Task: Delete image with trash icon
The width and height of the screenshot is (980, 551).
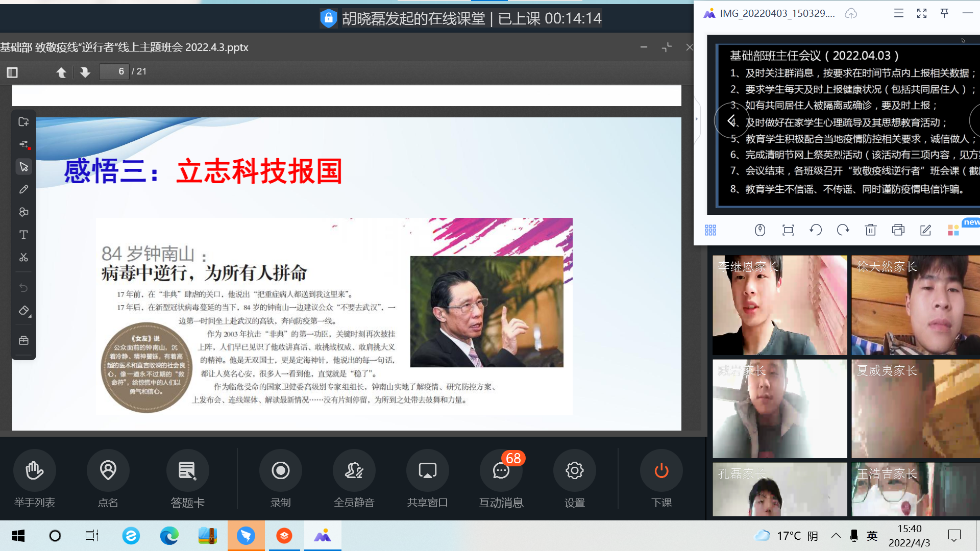Action: pos(870,230)
